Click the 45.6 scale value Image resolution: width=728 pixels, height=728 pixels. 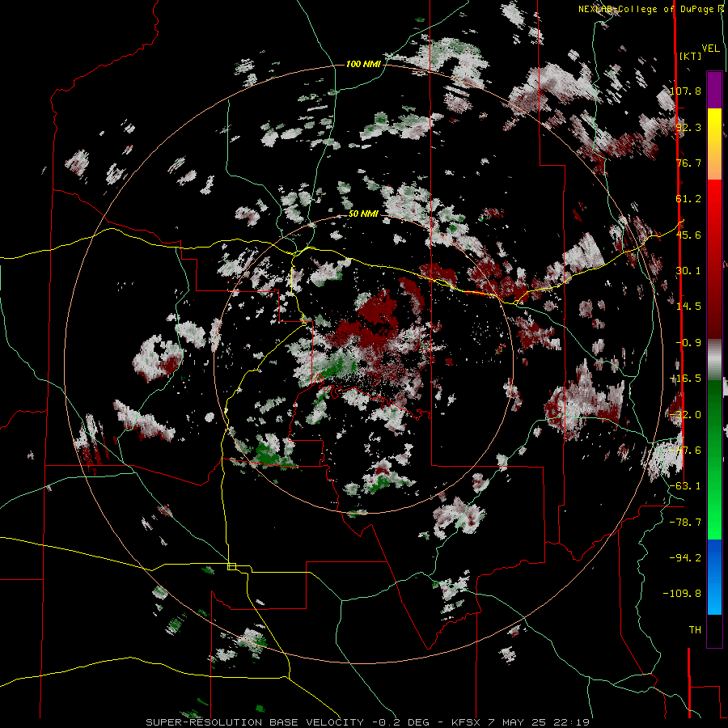[x=688, y=235]
